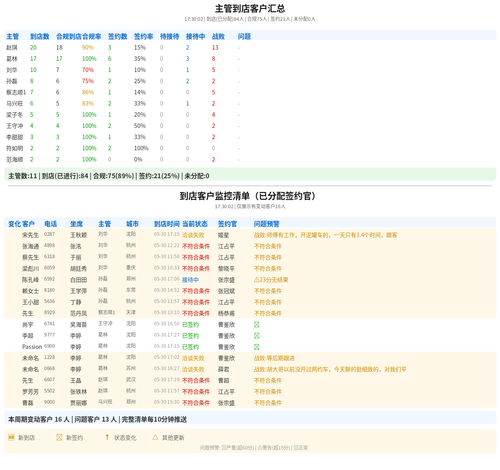500x470 pixels.
Task: Click the phone number 0287
Action: 49,234
